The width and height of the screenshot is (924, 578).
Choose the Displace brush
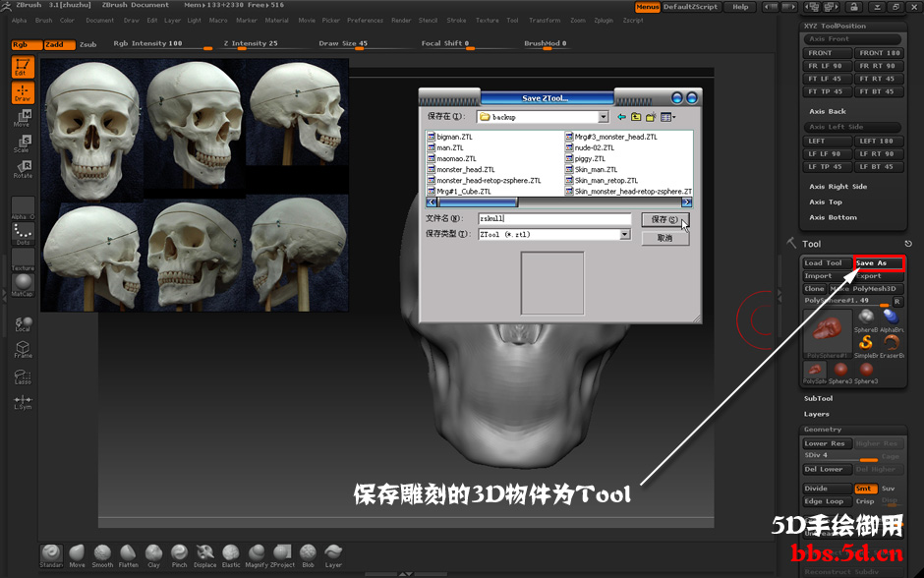pos(205,555)
